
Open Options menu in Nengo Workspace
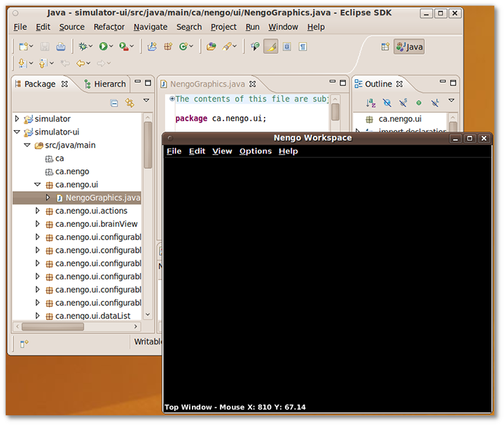click(255, 151)
